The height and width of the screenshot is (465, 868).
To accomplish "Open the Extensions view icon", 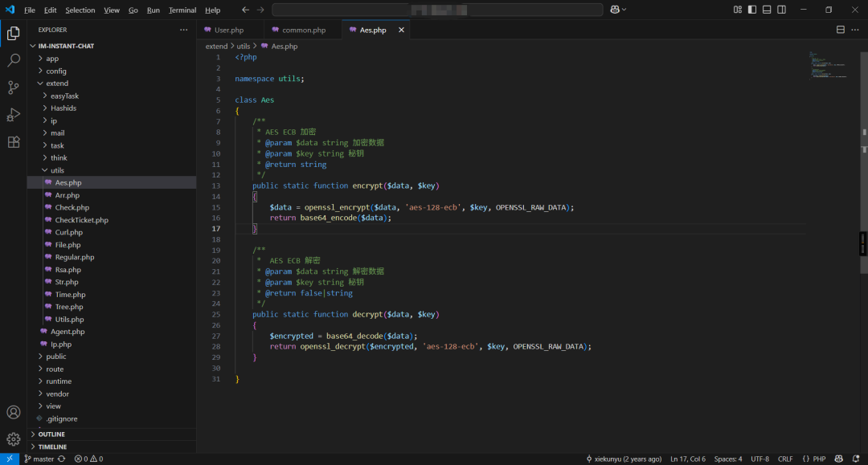I will pos(14,142).
